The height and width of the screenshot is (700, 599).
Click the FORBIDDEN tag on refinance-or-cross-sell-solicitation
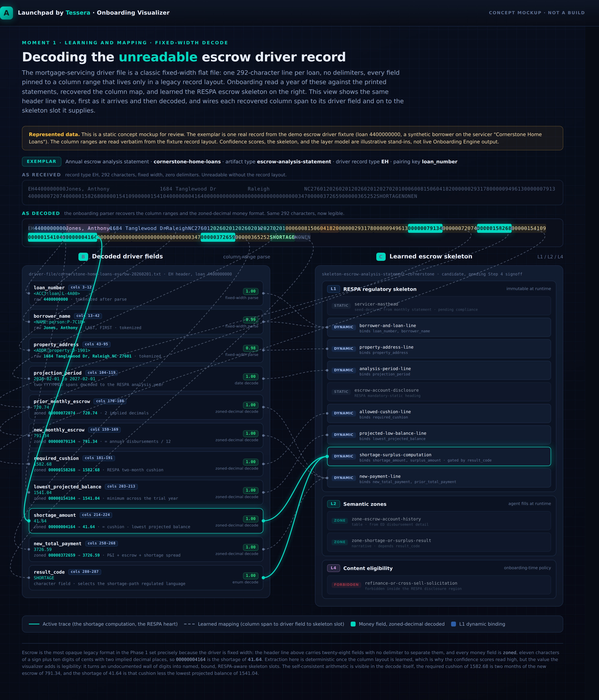[346, 585]
